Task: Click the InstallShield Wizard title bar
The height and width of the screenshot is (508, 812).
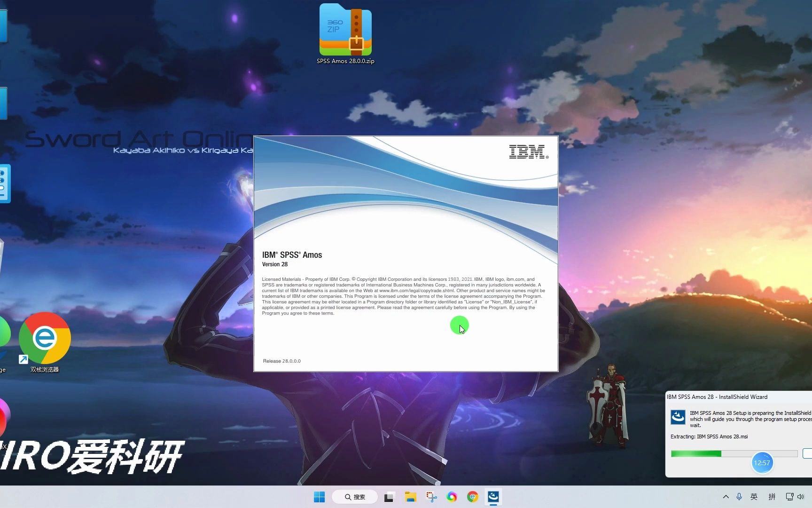Action: click(739, 397)
